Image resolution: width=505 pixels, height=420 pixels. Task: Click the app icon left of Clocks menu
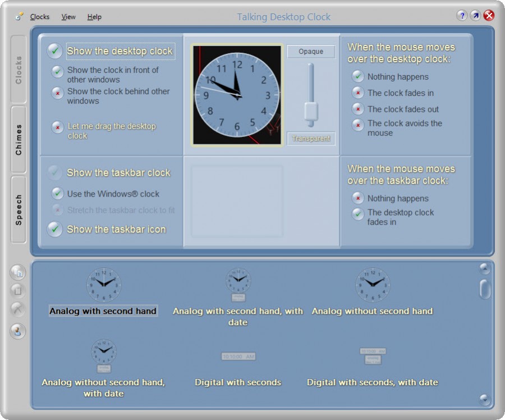coord(19,16)
